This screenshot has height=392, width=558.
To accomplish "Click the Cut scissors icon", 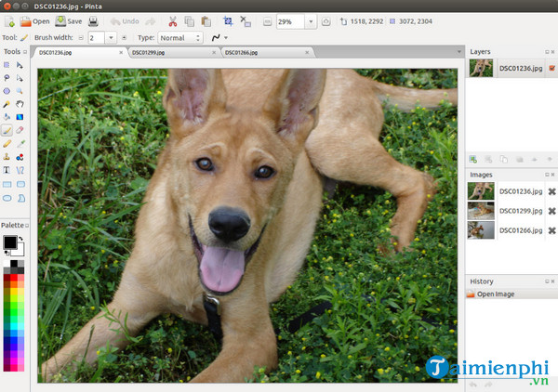I will [172, 20].
